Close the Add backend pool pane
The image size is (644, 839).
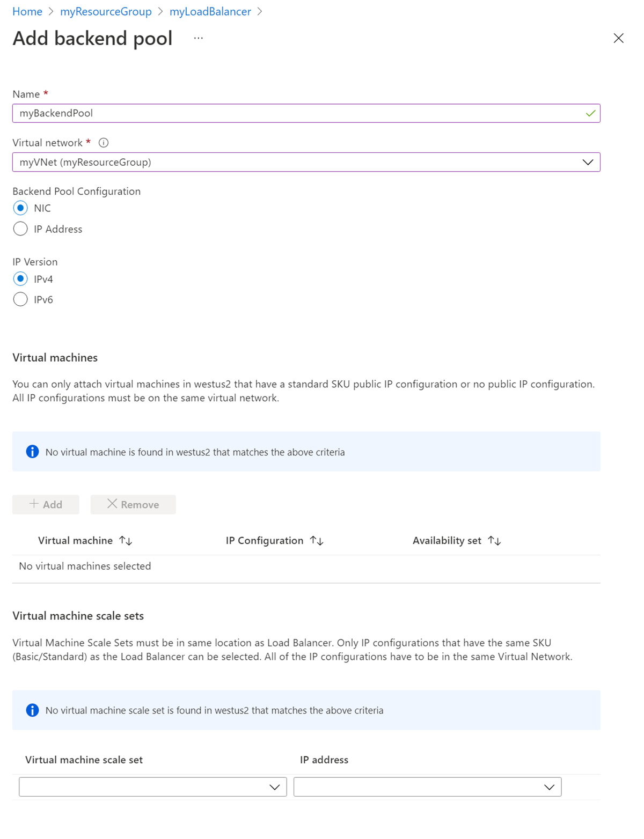click(619, 38)
